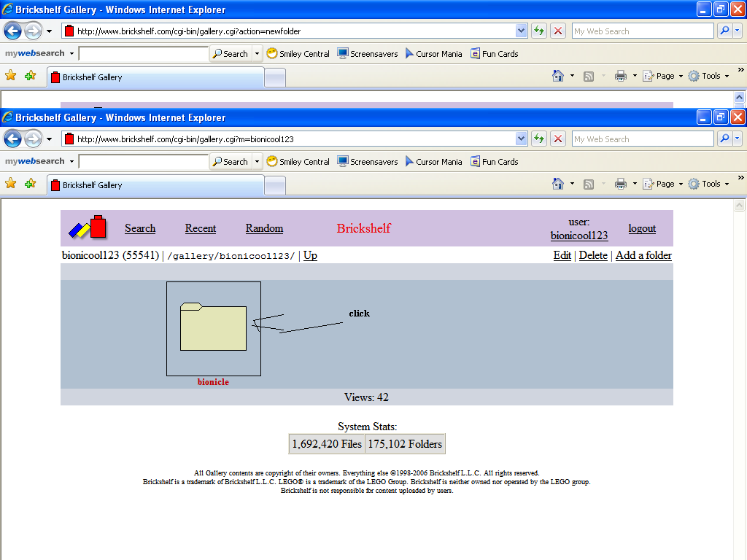Open the bionicle folder thumbnail
This screenshot has width=747, height=560.
pyautogui.click(x=214, y=329)
